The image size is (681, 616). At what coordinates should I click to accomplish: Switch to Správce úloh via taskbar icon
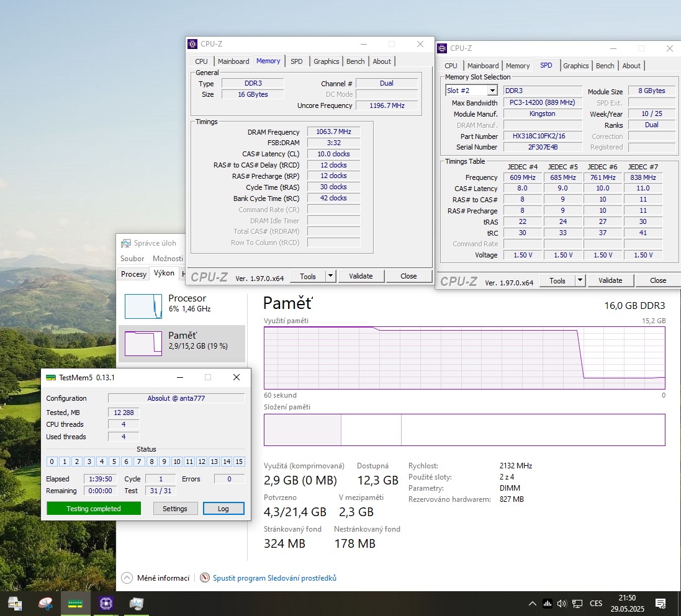pos(136,603)
